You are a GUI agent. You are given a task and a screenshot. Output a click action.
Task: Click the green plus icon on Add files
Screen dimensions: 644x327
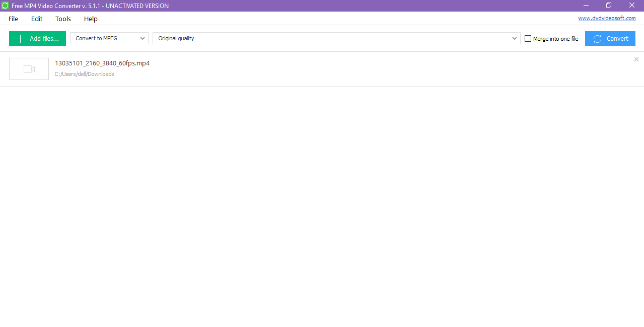click(x=20, y=38)
